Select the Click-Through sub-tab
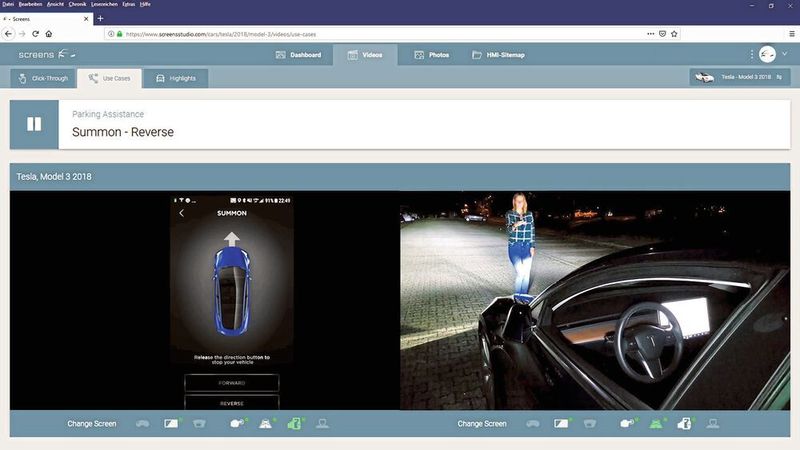 pyautogui.click(x=43, y=79)
